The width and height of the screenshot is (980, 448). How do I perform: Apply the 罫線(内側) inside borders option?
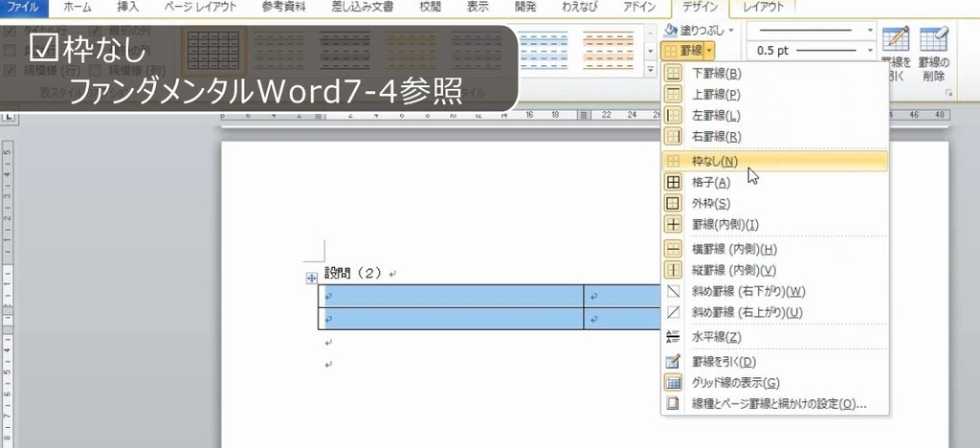pos(774,224)
